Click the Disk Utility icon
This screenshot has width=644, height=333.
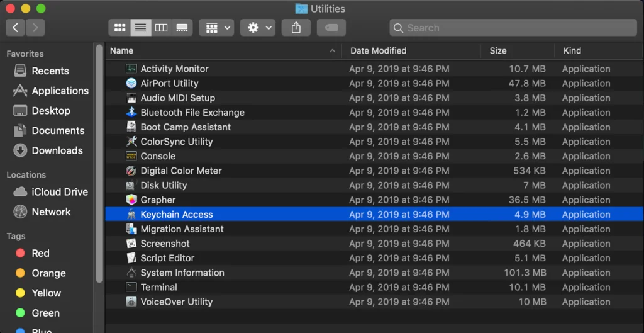131,186
